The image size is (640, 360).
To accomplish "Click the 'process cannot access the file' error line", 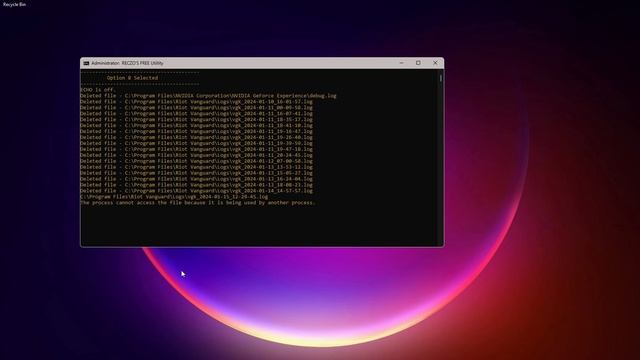I will 198,203.
